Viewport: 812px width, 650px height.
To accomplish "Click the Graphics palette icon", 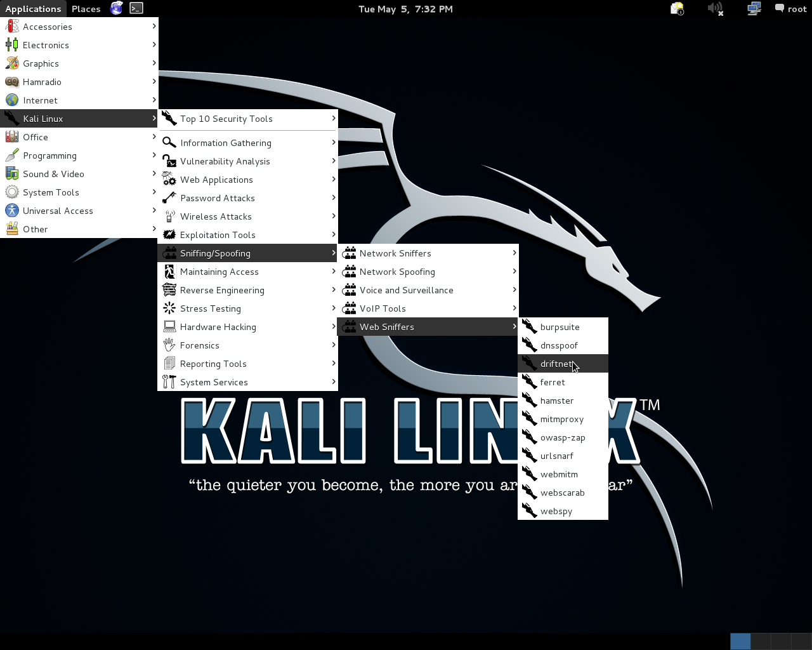I will (x=12, y=63).
